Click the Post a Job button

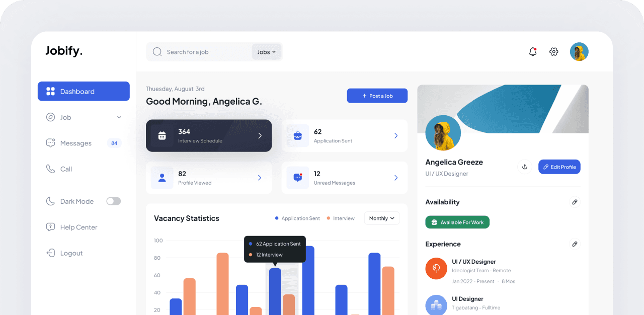[377, 96]
